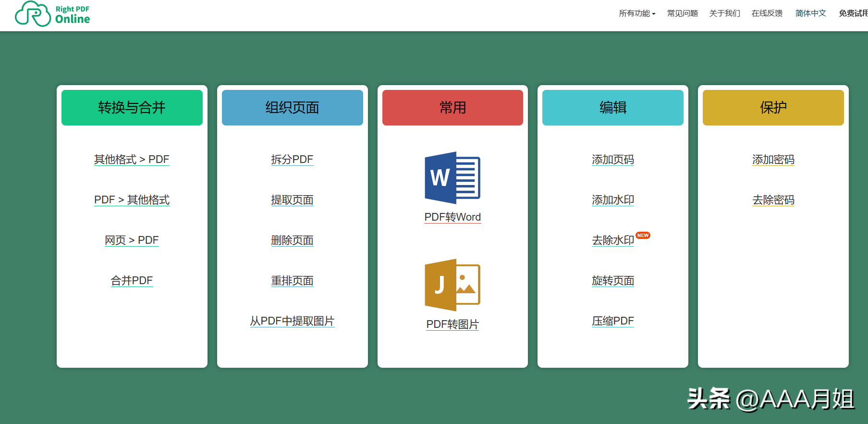
Task: Open the 其他格式 > PDF link
Action: pyautogui.click(x=132, y=160)
